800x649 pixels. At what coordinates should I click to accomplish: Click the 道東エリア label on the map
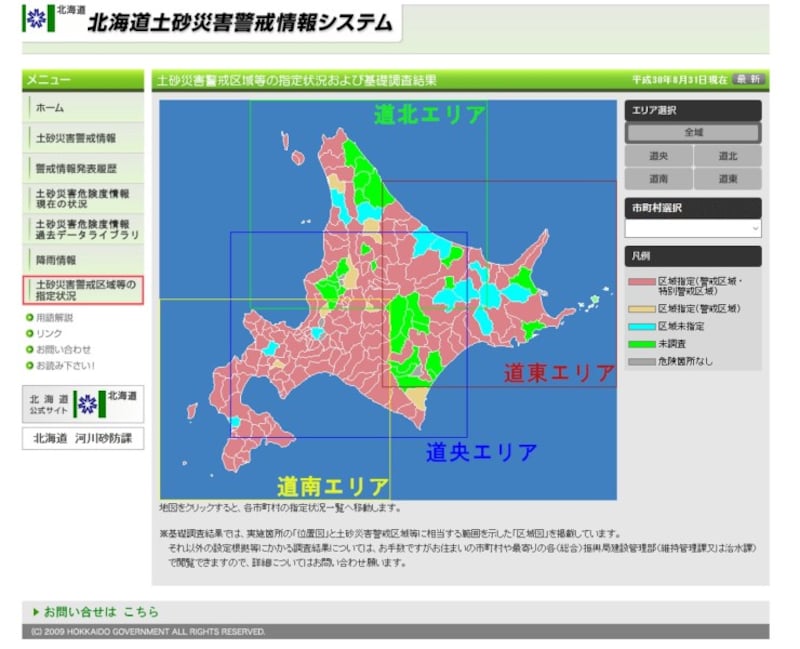point(559,374)
